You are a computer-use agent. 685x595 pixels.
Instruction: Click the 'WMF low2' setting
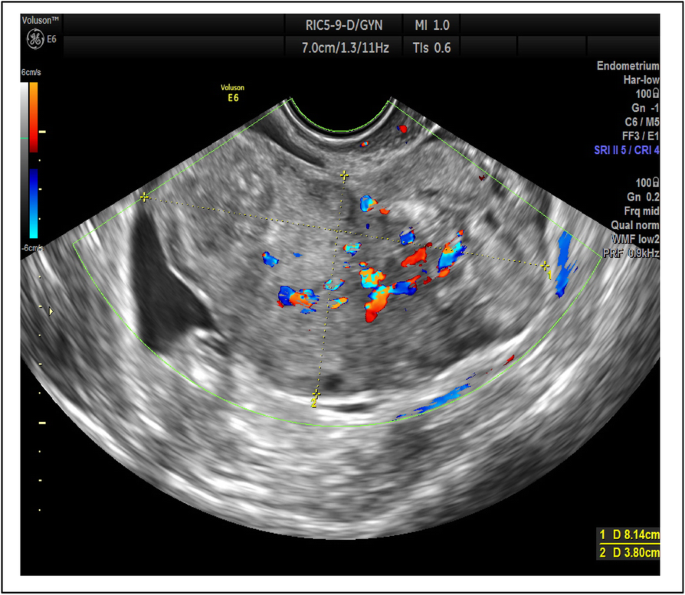pos(635,239)
